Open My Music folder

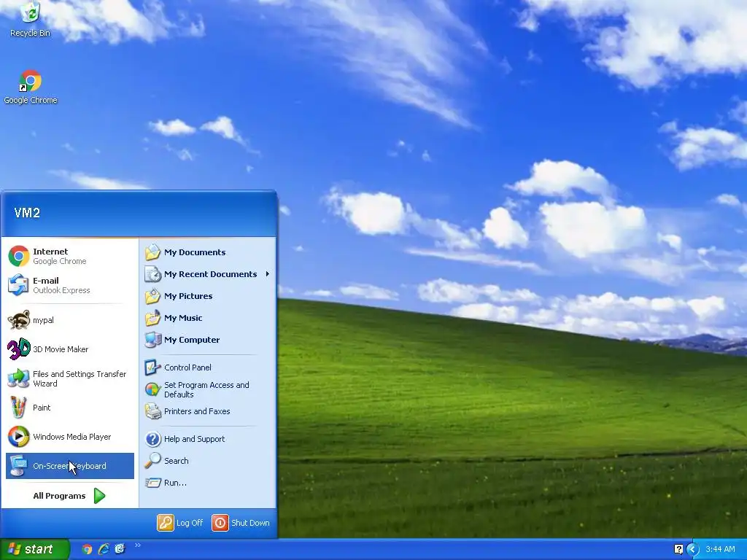click(x=208, y=318)
